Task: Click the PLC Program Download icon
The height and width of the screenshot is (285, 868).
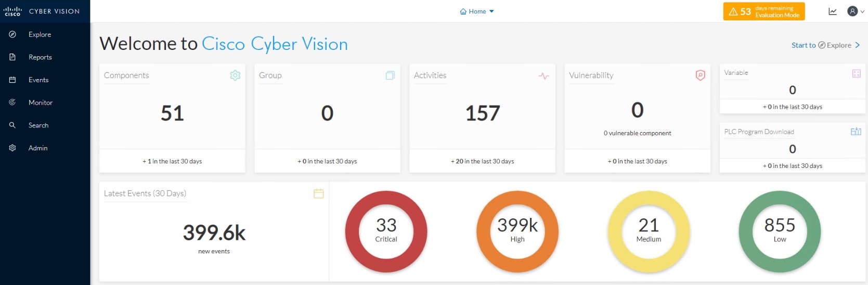Action: click(x=856, y=132)
